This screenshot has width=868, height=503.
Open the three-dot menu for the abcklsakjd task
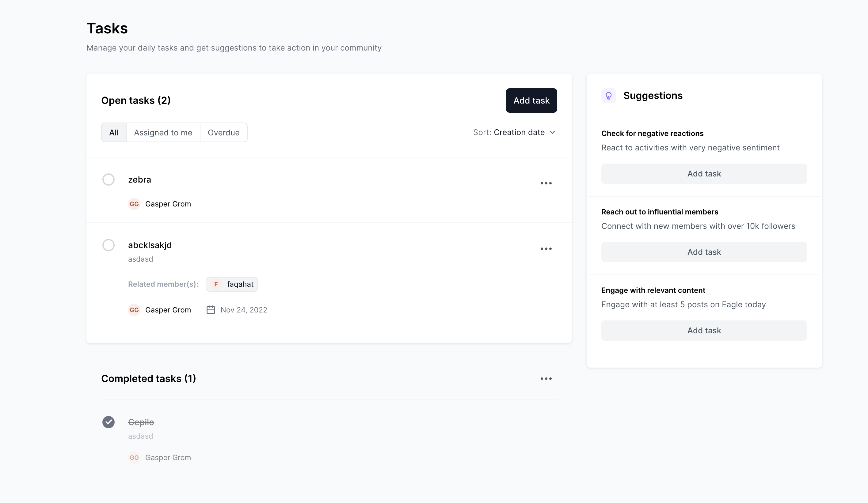546,248
